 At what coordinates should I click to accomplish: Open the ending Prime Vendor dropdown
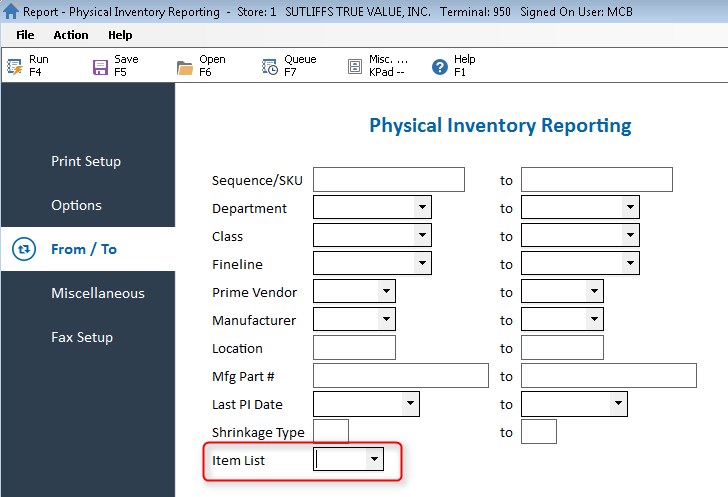594,292
